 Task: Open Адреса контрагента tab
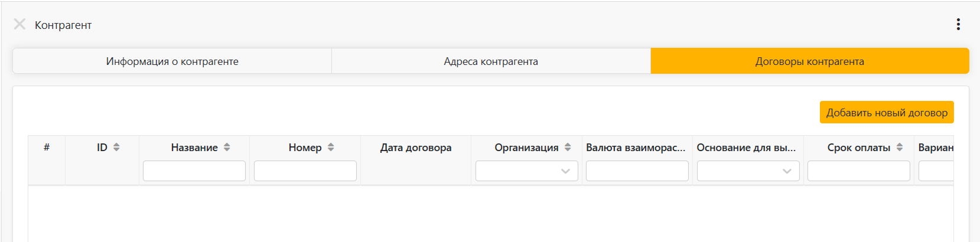[491, 61]
